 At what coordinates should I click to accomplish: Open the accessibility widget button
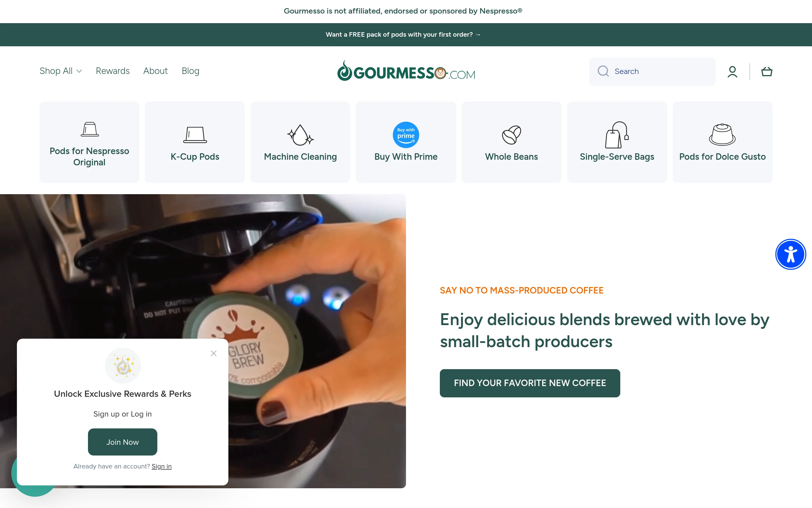coord(791,254)
